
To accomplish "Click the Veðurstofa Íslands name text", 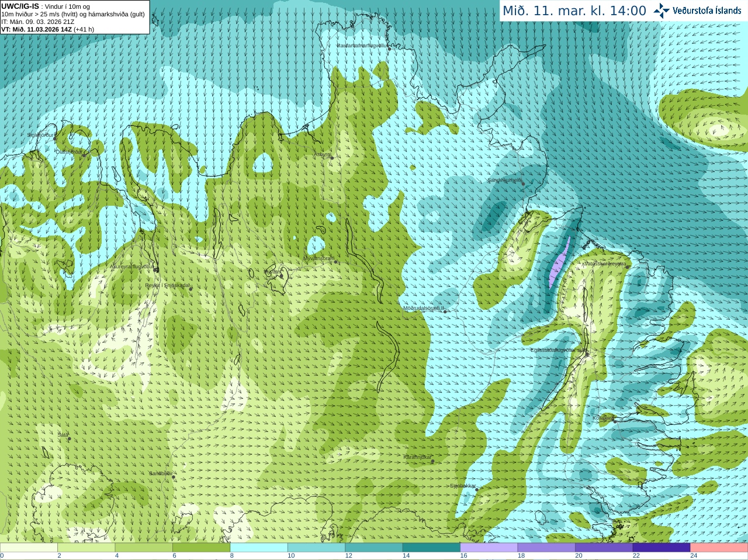I will (707, 11).
